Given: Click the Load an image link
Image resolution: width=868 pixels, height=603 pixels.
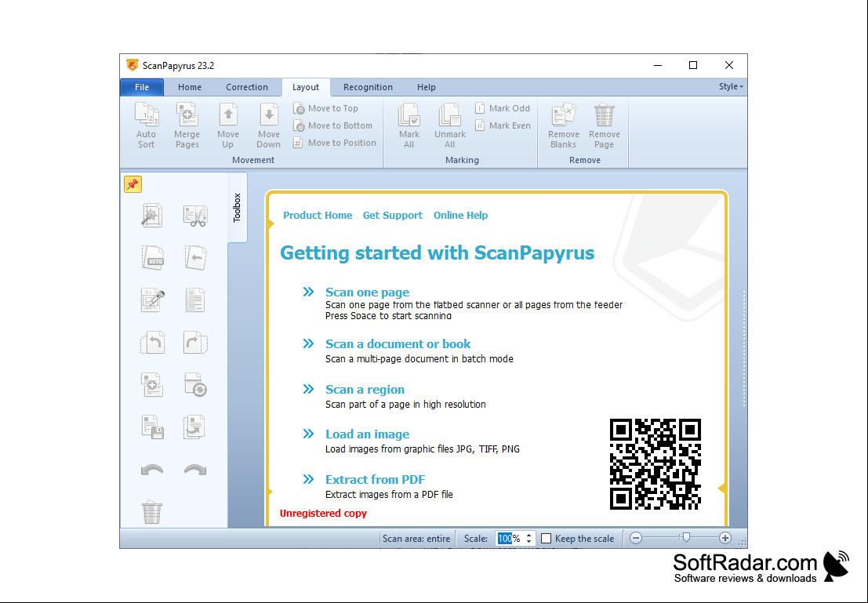Looking at the screenshot, I should tap(368, 434).
